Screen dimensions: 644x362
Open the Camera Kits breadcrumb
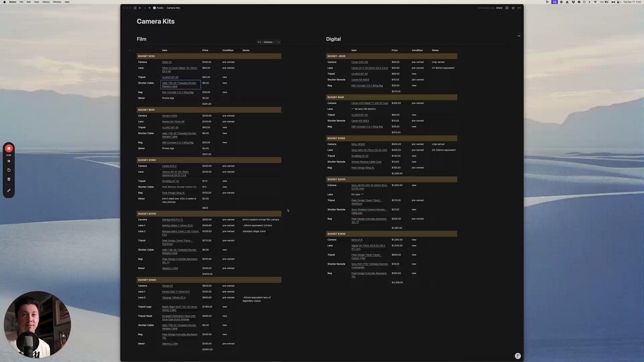(173, 8)
